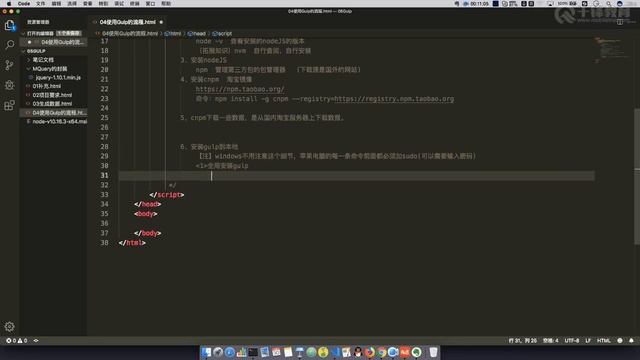Place cursor on the closing </html> tag

point(132,243)
